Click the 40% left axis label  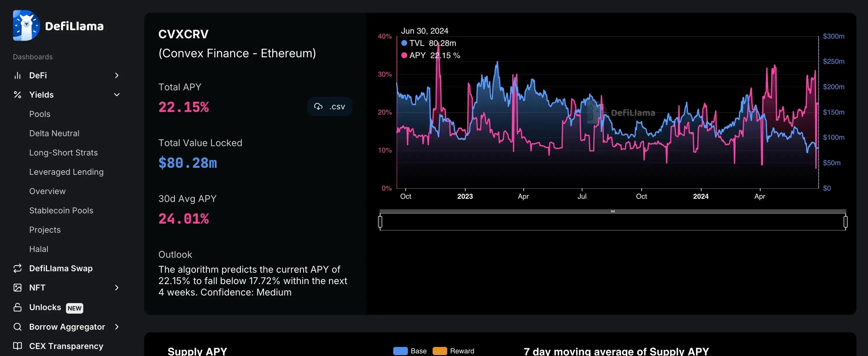pos(385,36)
